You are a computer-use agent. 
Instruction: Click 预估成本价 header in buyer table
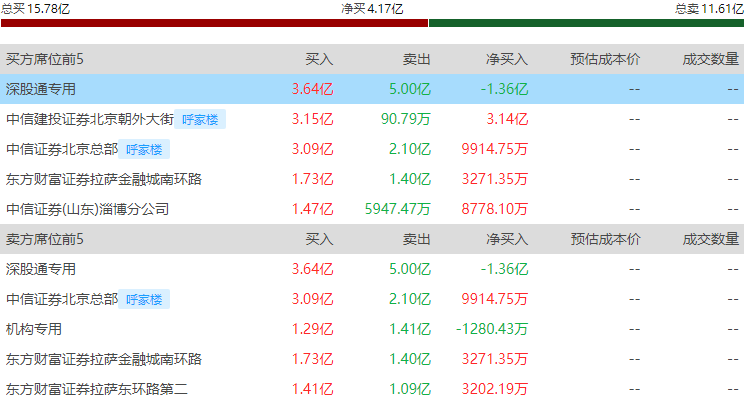pos(605,59)
